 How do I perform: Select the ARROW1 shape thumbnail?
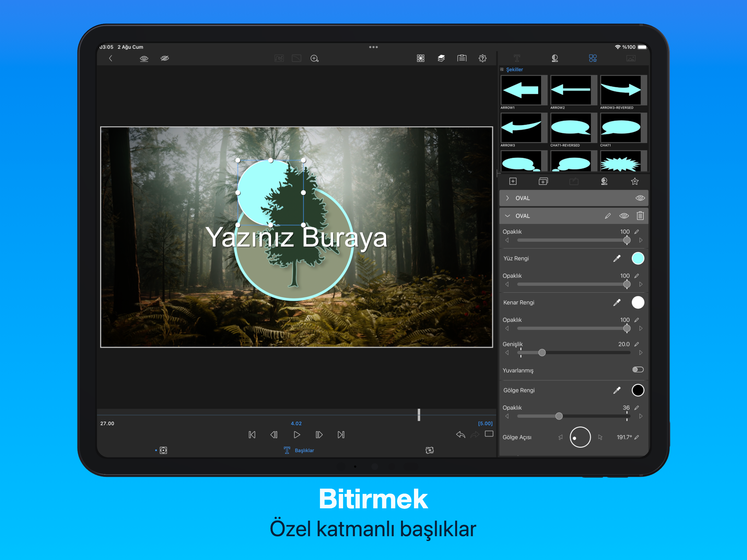[x=521, y=90]
